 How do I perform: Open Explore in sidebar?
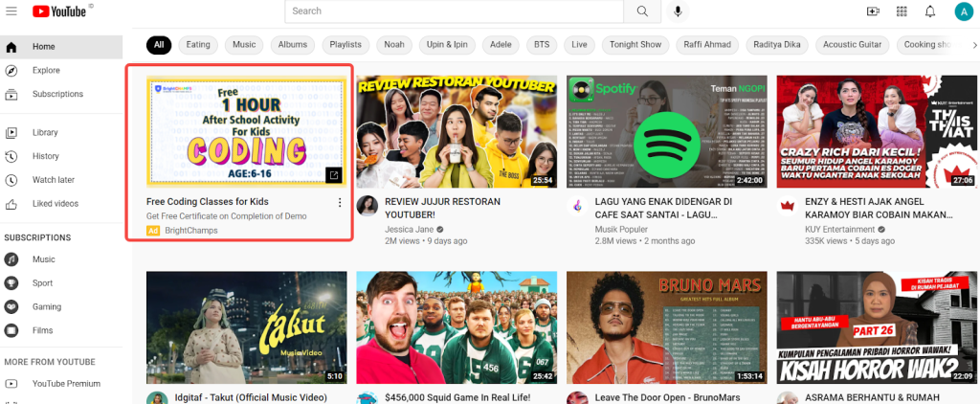pos(61,71)
